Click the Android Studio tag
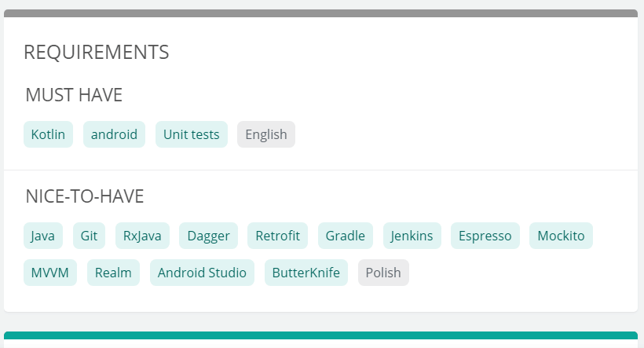The width and height of the screenshot is (644, 348). point(202,273)
